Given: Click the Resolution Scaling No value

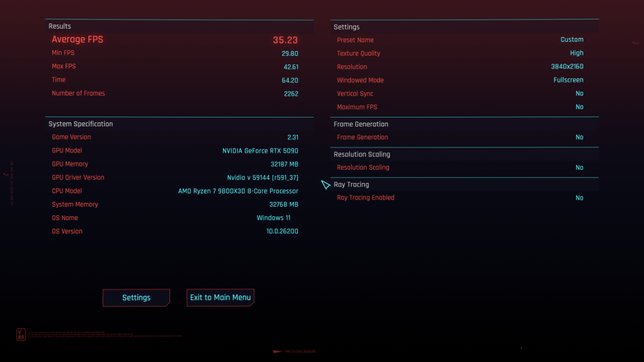Looking at the screenshot, I should (x=579, y=167).
